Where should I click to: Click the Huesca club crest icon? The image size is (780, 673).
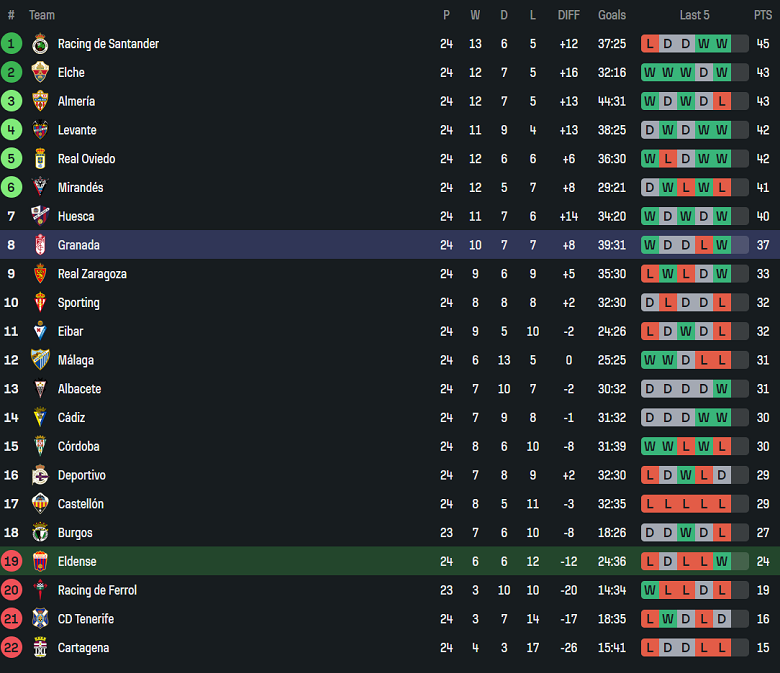tap(40, 216)
